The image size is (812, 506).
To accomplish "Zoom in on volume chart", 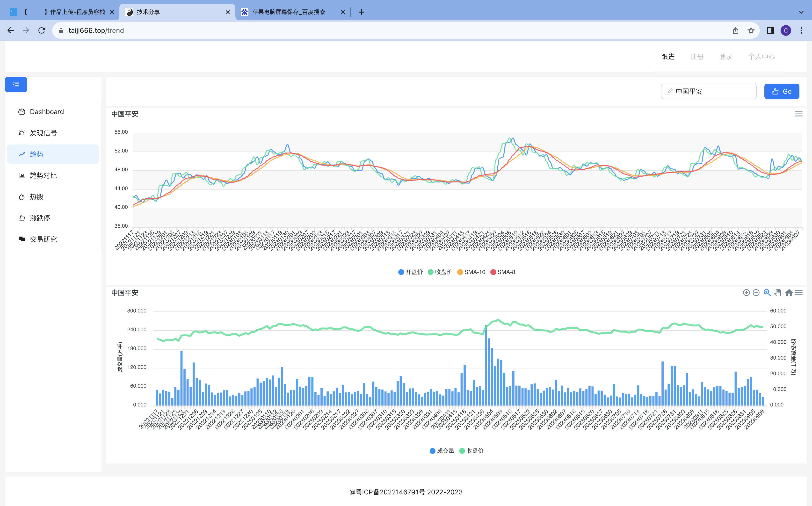I will point(746,293).
